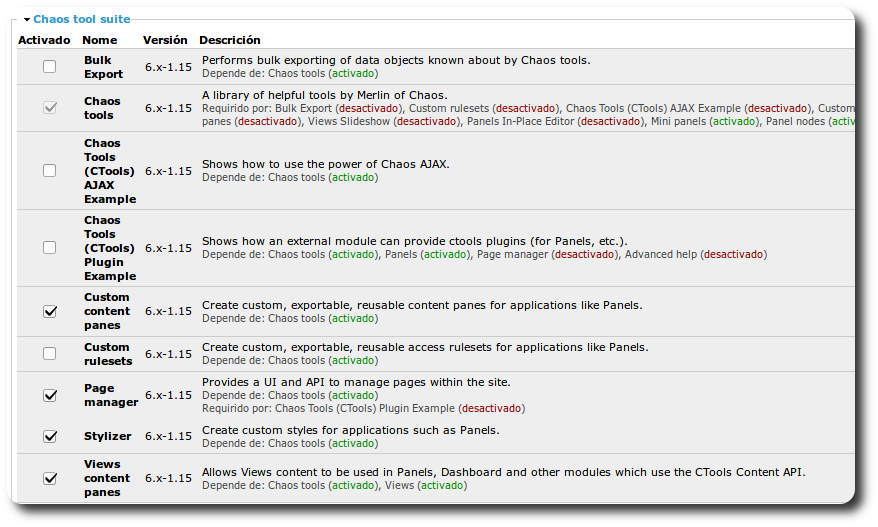Uncheck Views content panes checkbox
Viewport: 878px width, 527px height.
(x=50, y=478)
